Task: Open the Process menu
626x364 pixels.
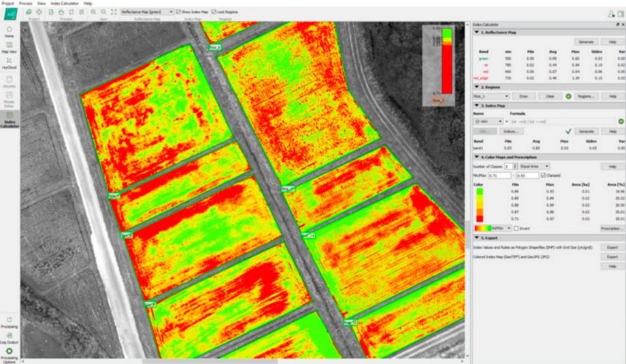Action: pos(26,3)
